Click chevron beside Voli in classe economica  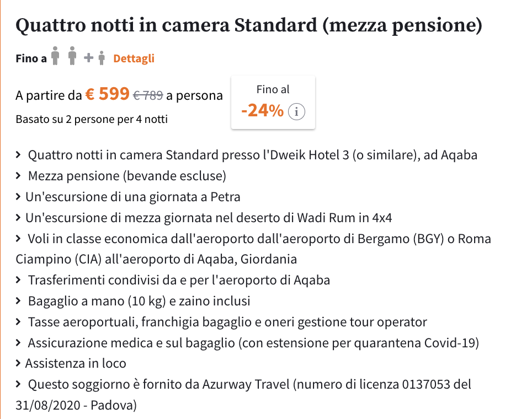point(18,239)
